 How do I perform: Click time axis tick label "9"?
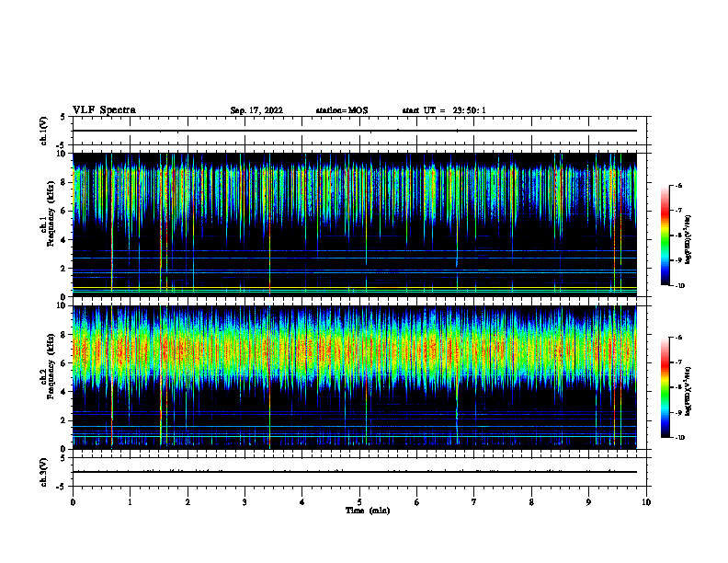point(588,502)
